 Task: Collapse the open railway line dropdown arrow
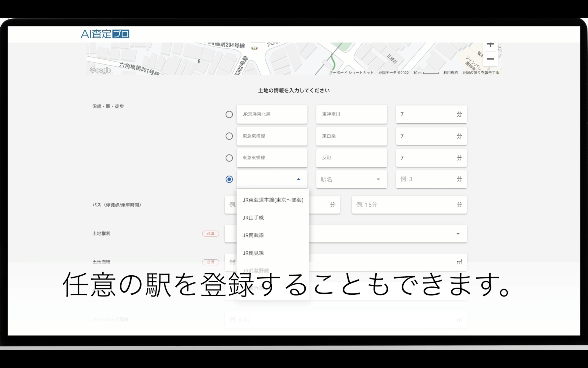pos(299,179)
